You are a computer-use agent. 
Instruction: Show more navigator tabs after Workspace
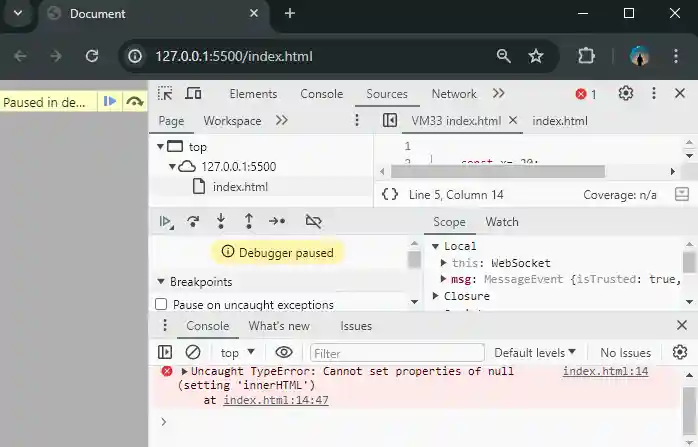282,120
